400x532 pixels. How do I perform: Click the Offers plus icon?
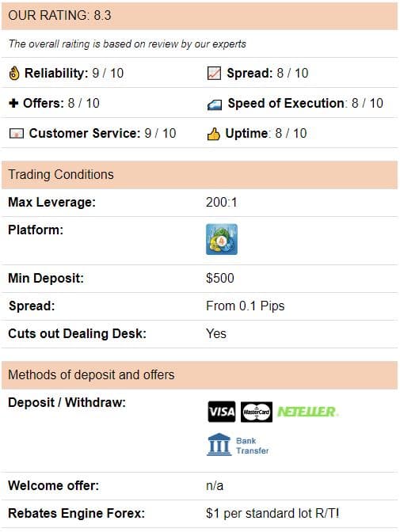[13, 103]
